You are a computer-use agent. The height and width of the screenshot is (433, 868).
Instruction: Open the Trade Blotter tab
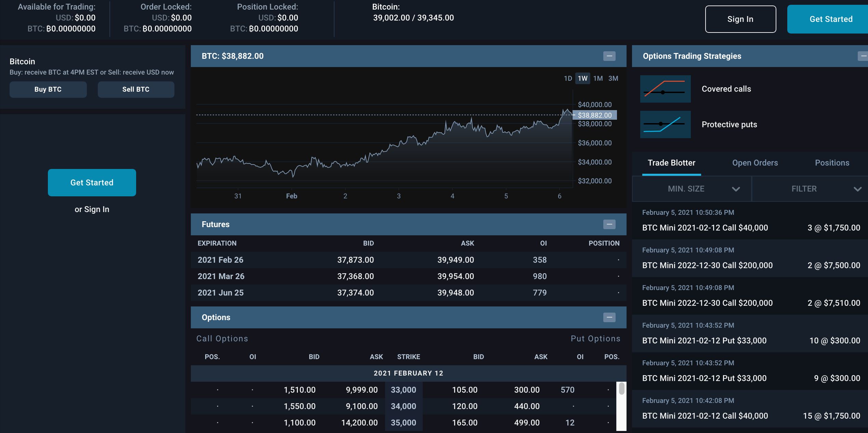pos(671,163)
